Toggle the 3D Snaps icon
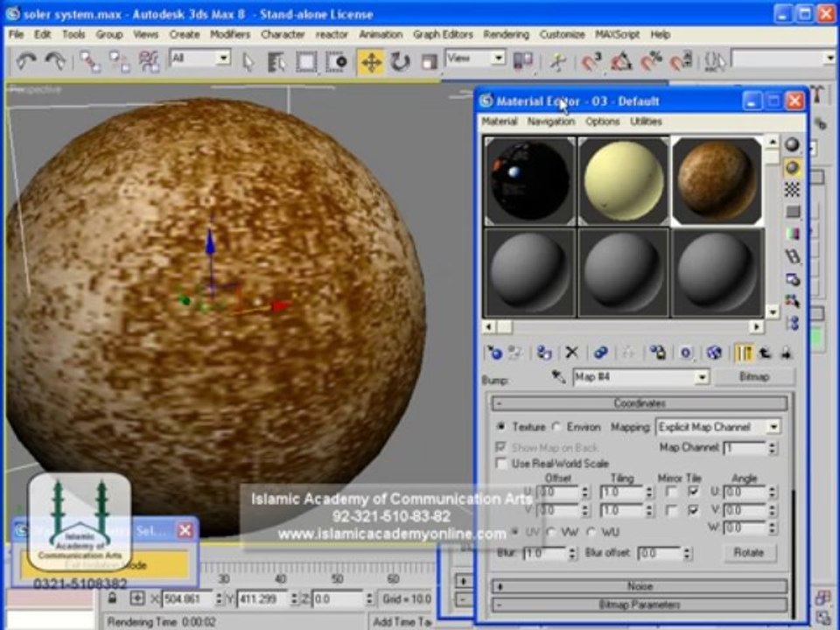Screen dimensions: 840x630 [592, 62]
